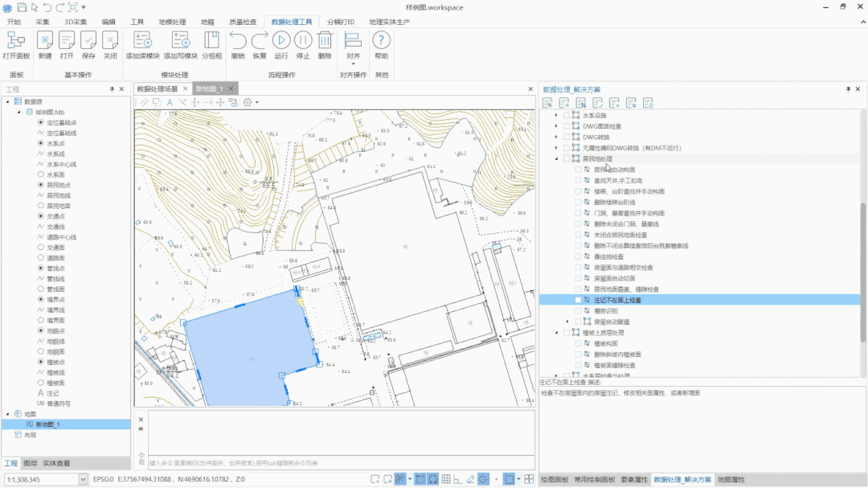
Task: Click the 分组框 (group box) icon
Action: (x=212, y=40)
